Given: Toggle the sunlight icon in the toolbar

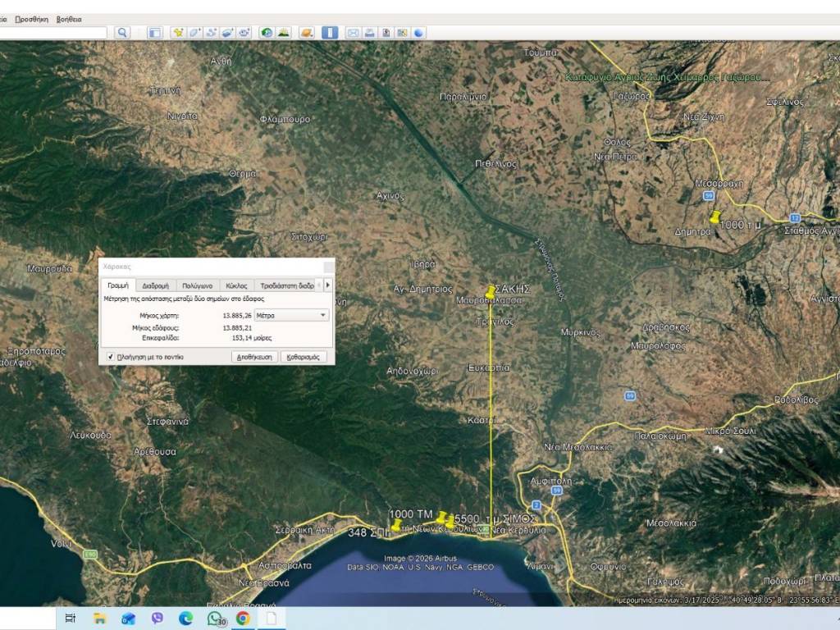Looking at the screenshot, I should 284,33.
